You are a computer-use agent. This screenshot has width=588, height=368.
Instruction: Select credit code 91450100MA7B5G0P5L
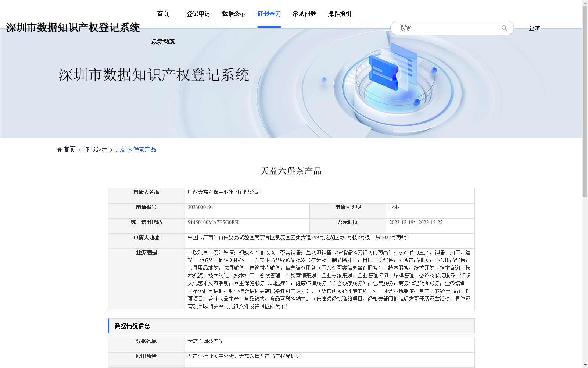point(214,222)
